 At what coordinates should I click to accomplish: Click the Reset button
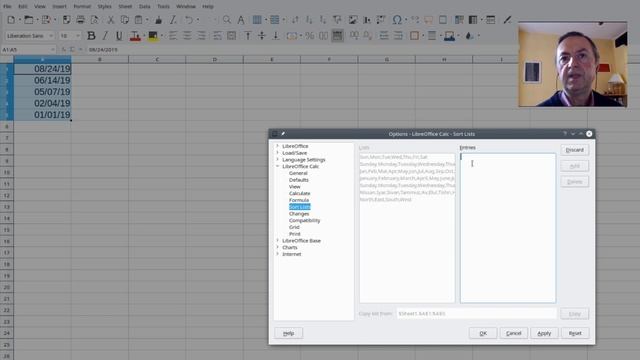[x=575, y=333]
